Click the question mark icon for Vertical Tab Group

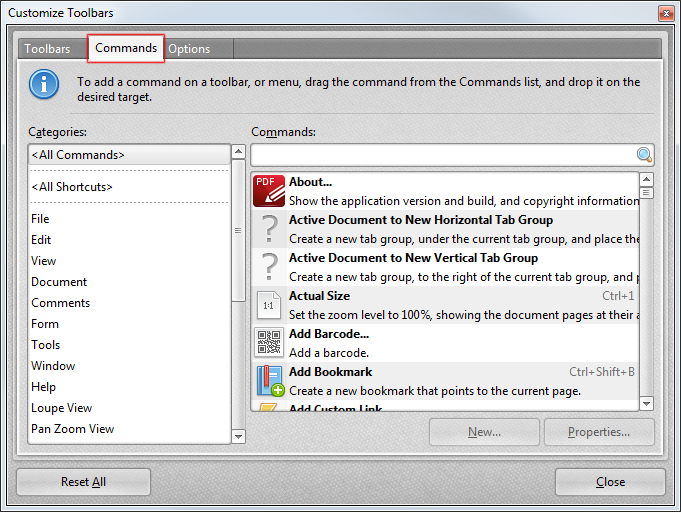point(269,267)
